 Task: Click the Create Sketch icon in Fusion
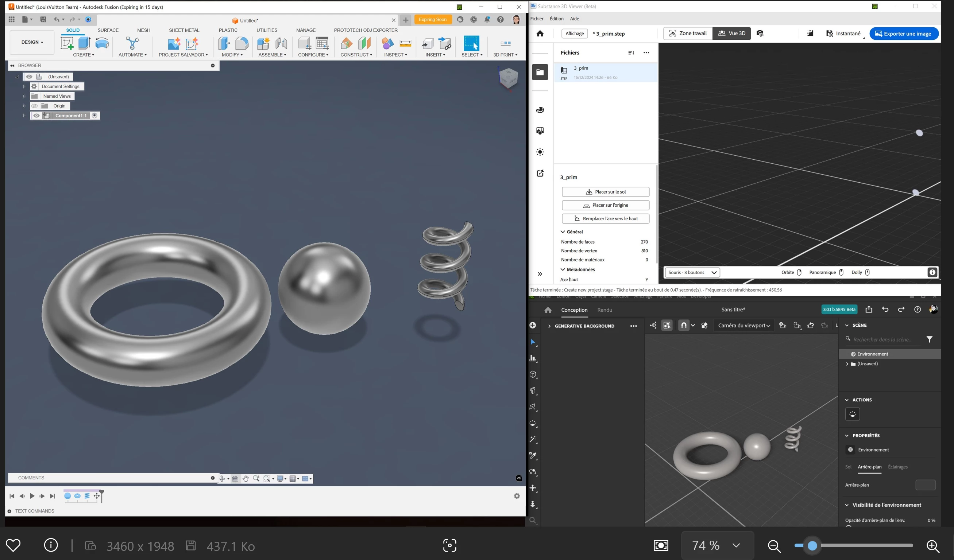tap(67, 43)
